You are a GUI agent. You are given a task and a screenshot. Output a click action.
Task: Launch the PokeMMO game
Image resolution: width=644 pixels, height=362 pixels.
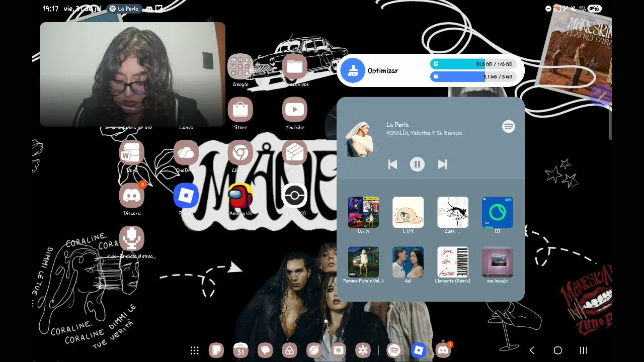[295, 196]
